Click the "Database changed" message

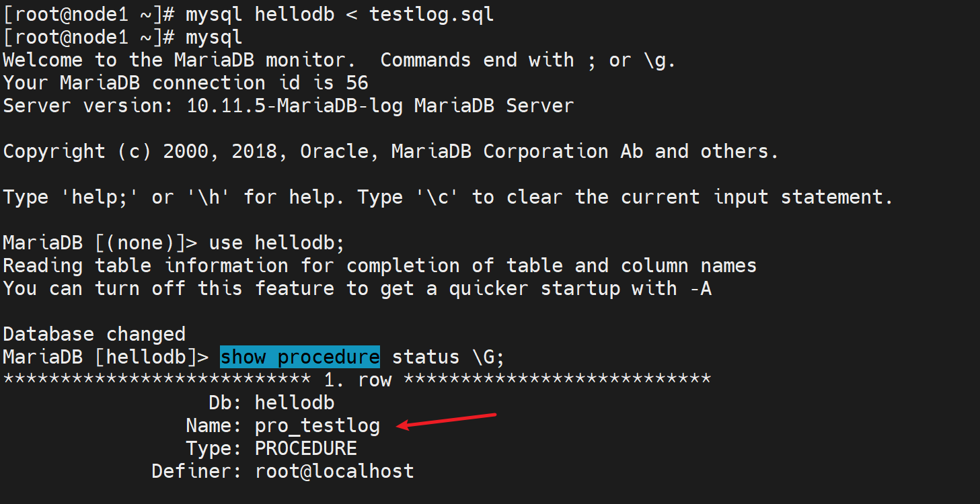point(94,334)
